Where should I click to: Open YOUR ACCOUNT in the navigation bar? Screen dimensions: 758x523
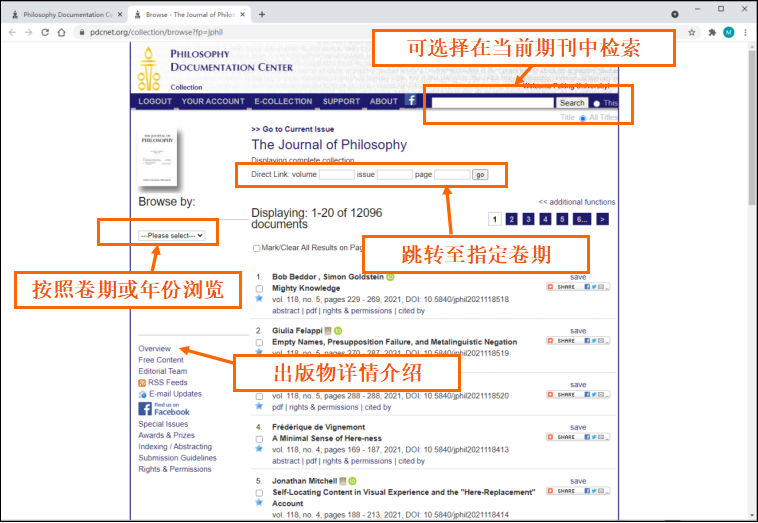[213, 102]
